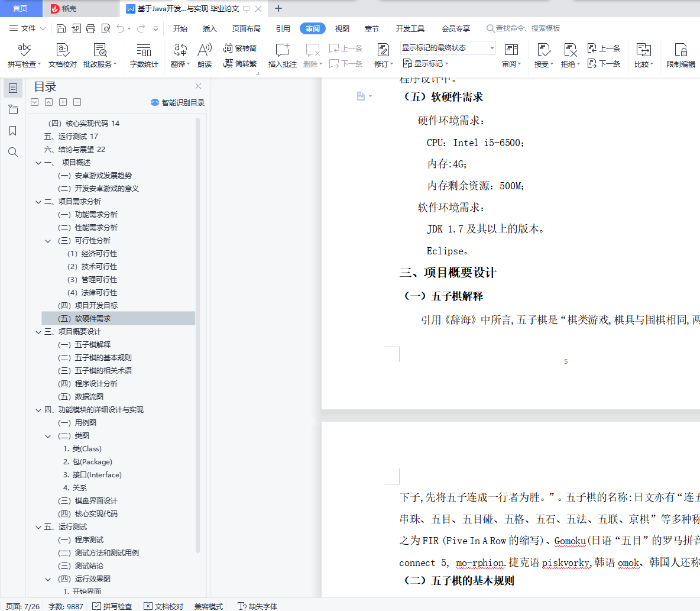Close the 目录 panel
Image resolution: width=700 pixels, height=611 pixels.
point(198,86)
